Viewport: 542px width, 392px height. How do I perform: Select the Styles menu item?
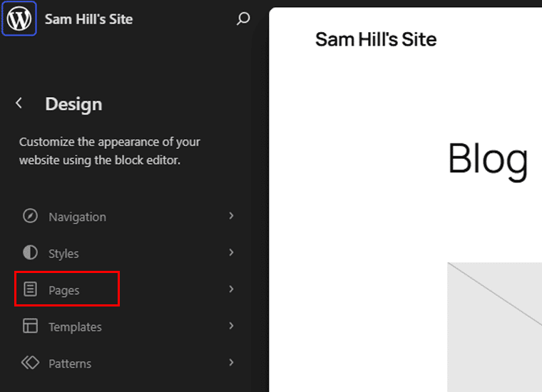(63, 254)
